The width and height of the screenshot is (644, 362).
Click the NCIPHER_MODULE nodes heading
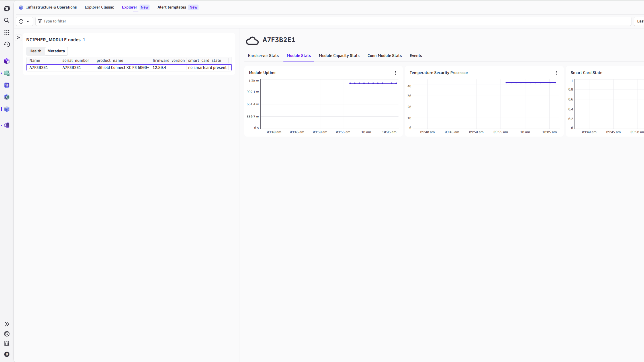53,40
